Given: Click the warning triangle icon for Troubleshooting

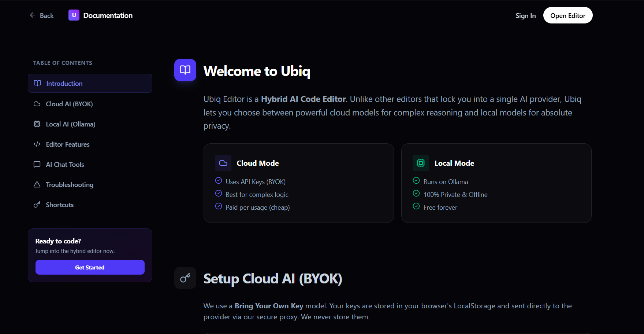Looking at the screenshot, I should pyautogui.click(x=37, y=184).
